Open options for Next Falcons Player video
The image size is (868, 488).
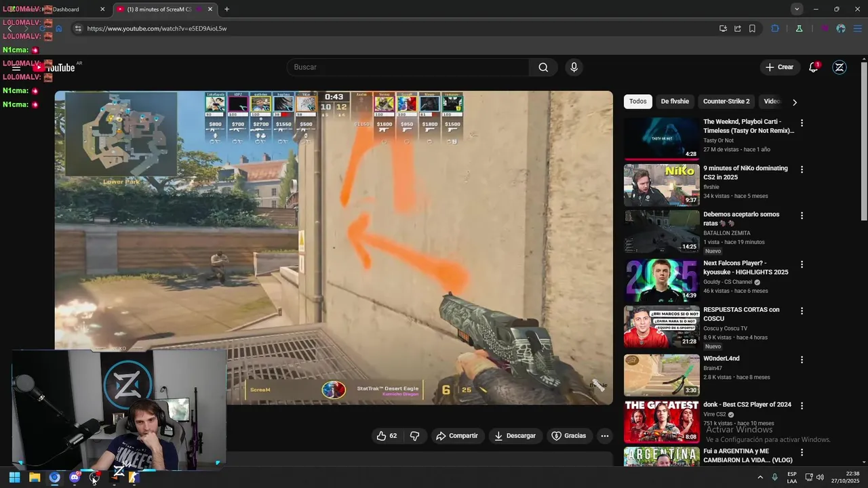802,264
